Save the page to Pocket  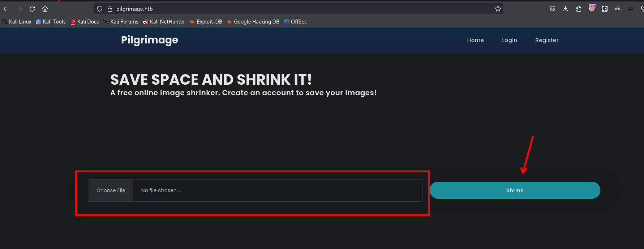point(553,9)
